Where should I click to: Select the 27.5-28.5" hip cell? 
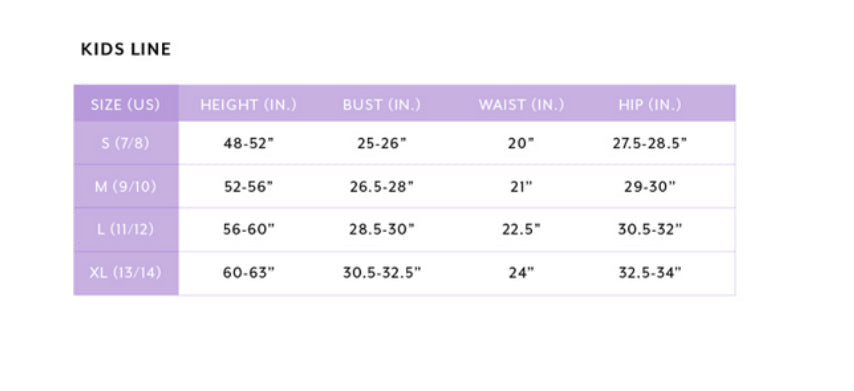[650, 144]
